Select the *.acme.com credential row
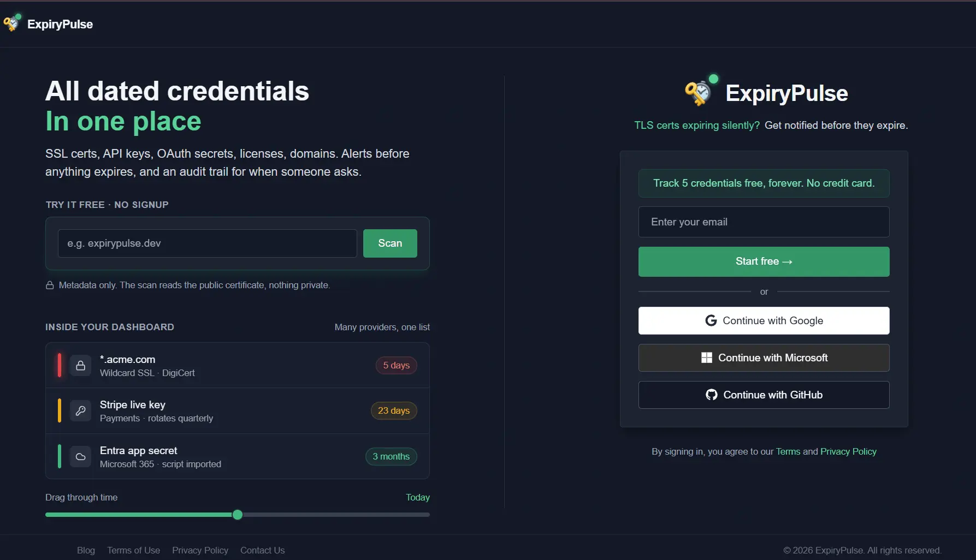The width and height of the screenshot is (976, 560). [238, 366]
